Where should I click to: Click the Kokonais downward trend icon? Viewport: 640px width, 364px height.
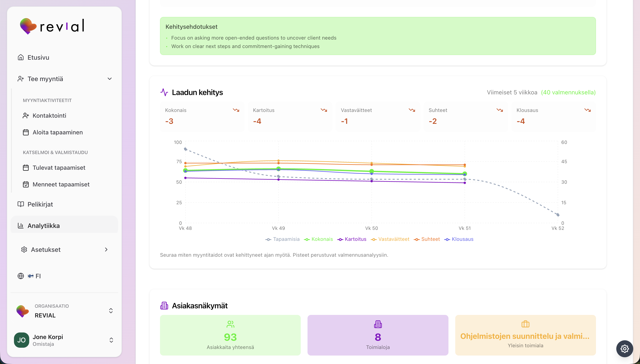point(236,110)
